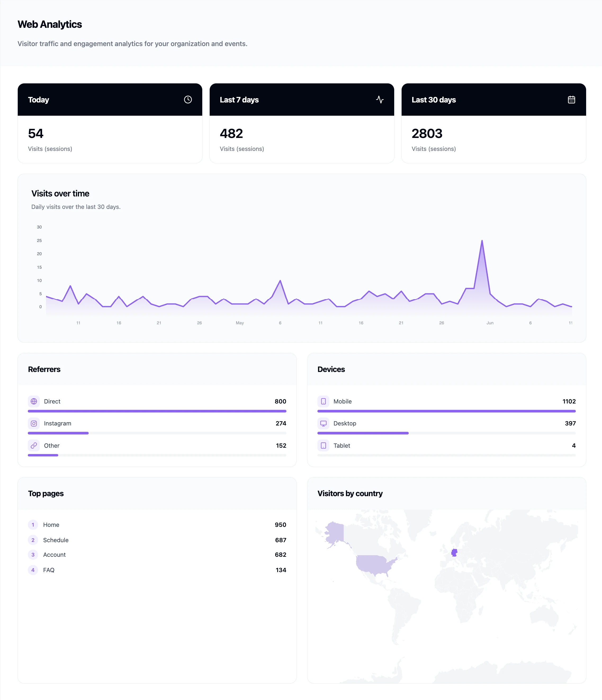Click the 482 visits value

coord(231,133)
